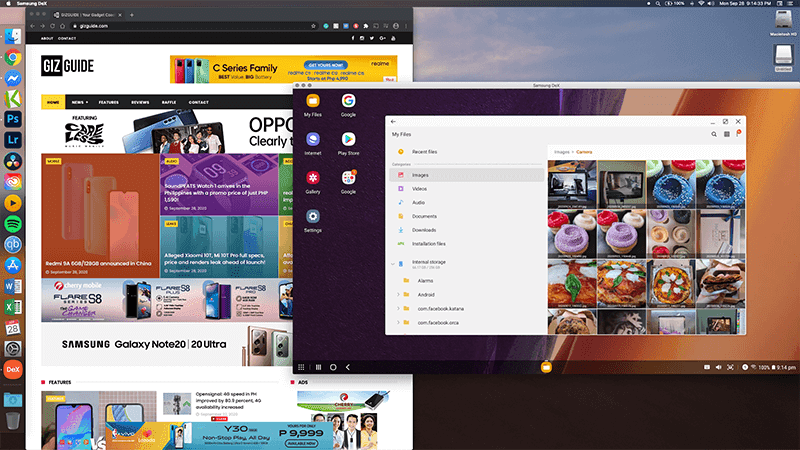Expand the Android folder chevron

tap(398, 294)
